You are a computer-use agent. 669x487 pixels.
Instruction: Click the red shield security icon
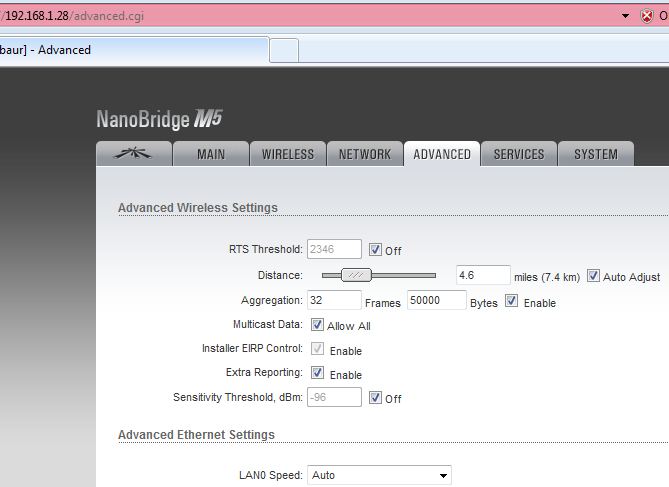tap(647, 16)
